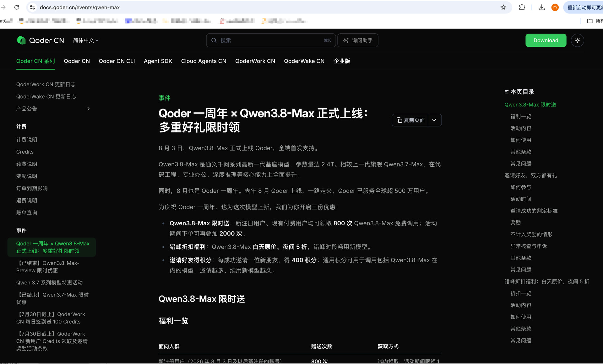
Task: Open the dropdown arrow beside 复制页面
Action: [x=434, y=120]
